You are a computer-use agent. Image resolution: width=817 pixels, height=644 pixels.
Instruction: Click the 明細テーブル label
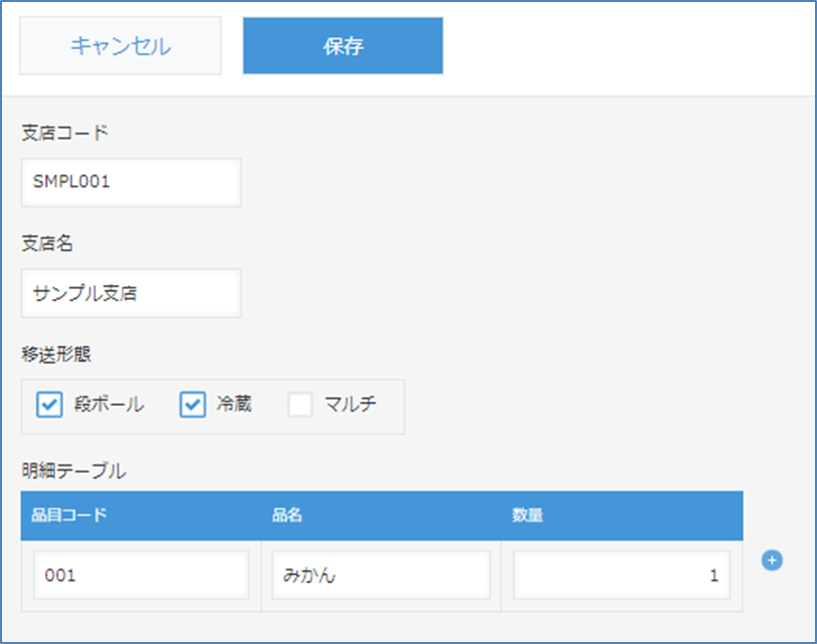(74, 471)
